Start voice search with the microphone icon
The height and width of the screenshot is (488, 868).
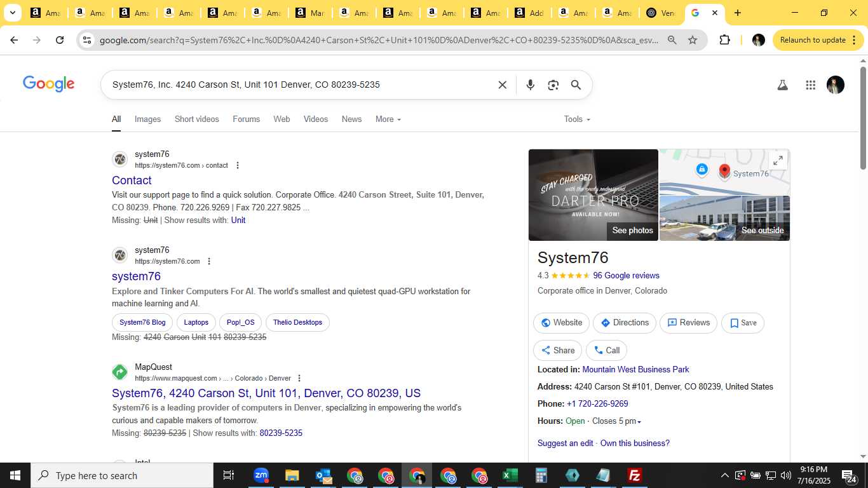click(x=531, y=85)
